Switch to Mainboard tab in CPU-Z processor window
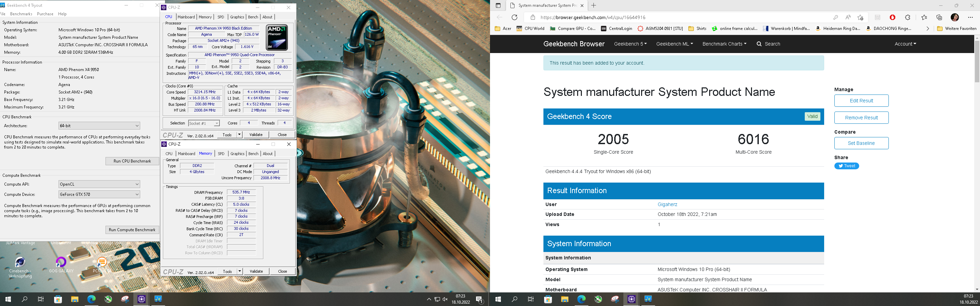The width and height of the screenshot is (980, 306). pyautogui.click(x=186, y=17)
